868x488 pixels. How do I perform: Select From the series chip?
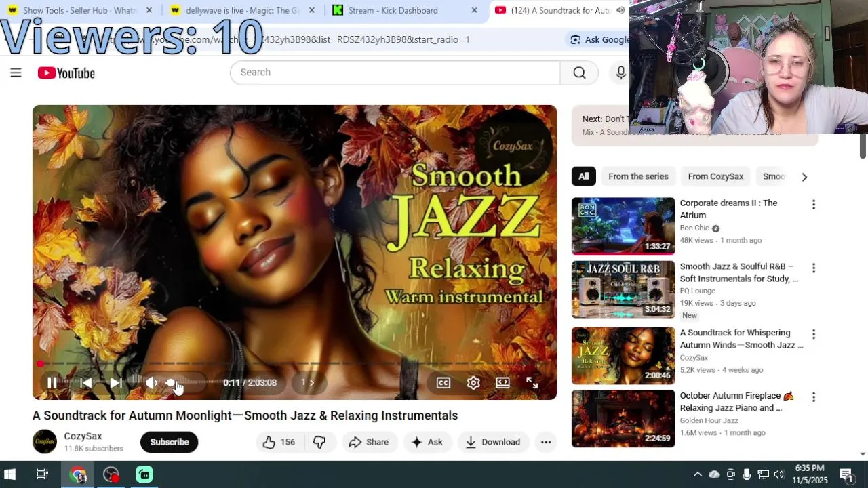click(x=638, y=176)
